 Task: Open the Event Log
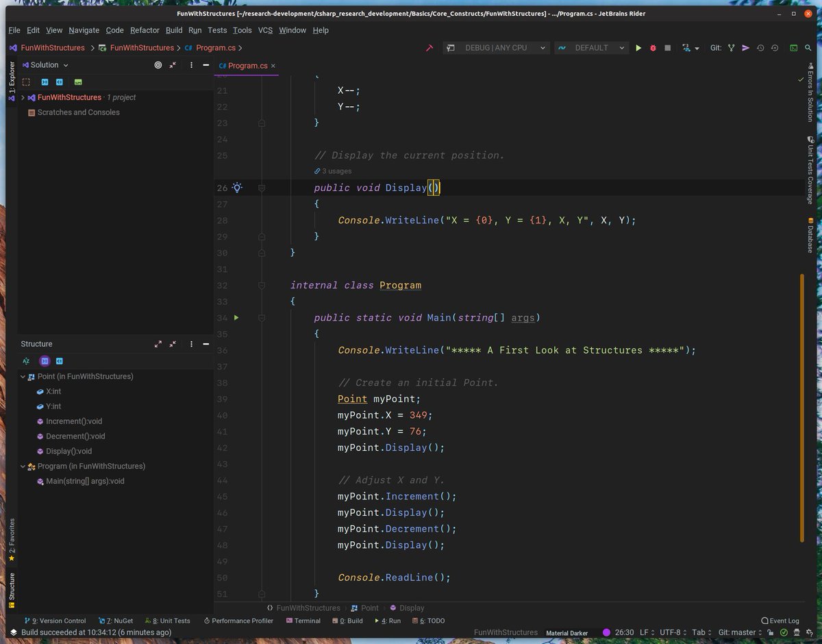point(780,621)
